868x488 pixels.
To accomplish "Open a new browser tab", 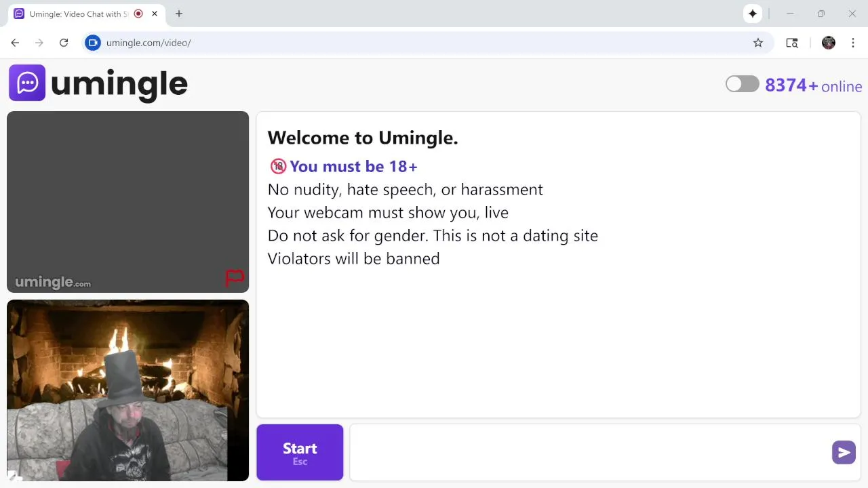I will click(179, 14).
